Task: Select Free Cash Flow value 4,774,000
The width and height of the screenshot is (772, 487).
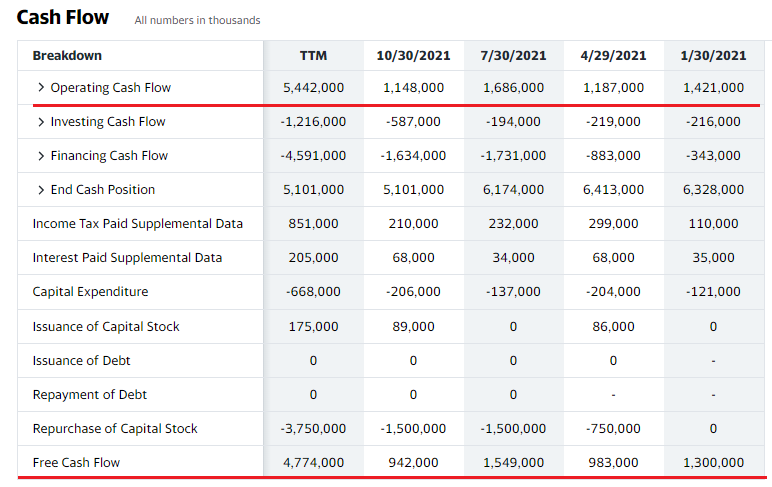Action: coord(313,462)
